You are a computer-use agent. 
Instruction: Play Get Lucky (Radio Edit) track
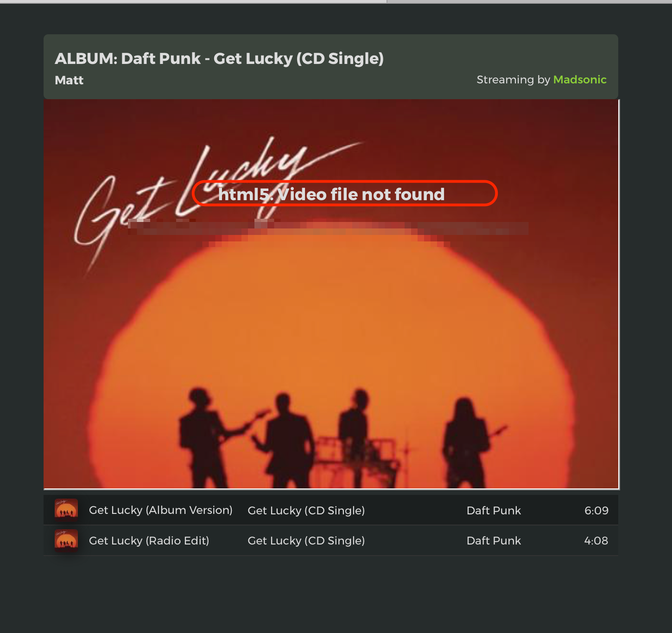(x=149, y=541)
